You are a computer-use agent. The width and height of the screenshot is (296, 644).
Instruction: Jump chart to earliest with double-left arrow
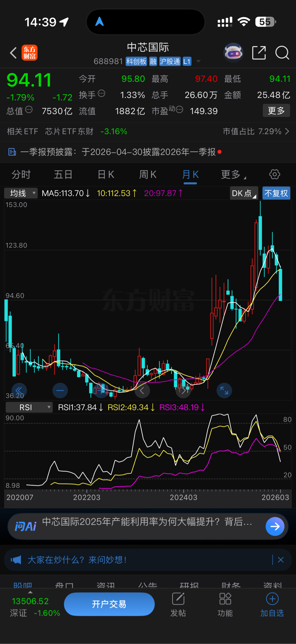pos(19,390)
